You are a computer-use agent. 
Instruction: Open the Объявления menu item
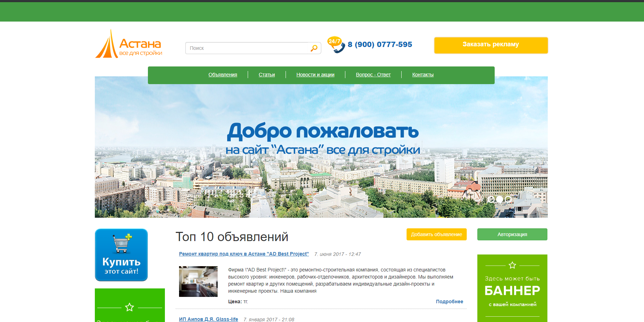pos(223,75)
